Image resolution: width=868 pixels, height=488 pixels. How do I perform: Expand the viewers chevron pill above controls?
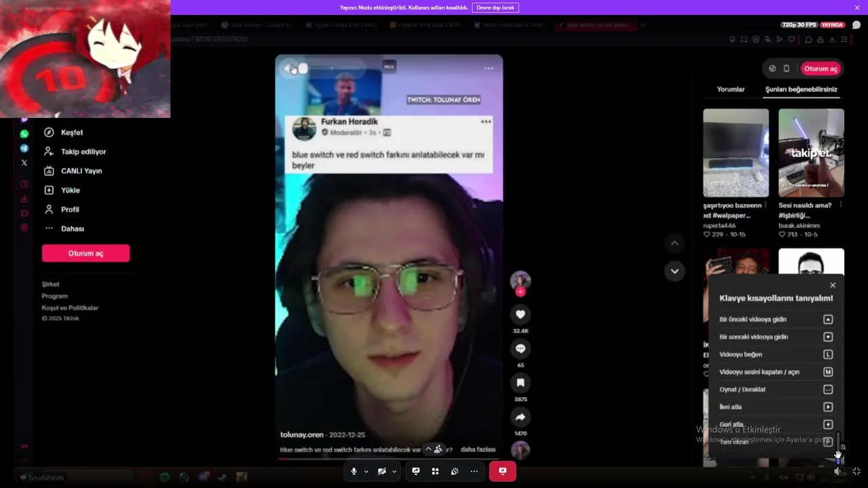(x=433, y=449)
